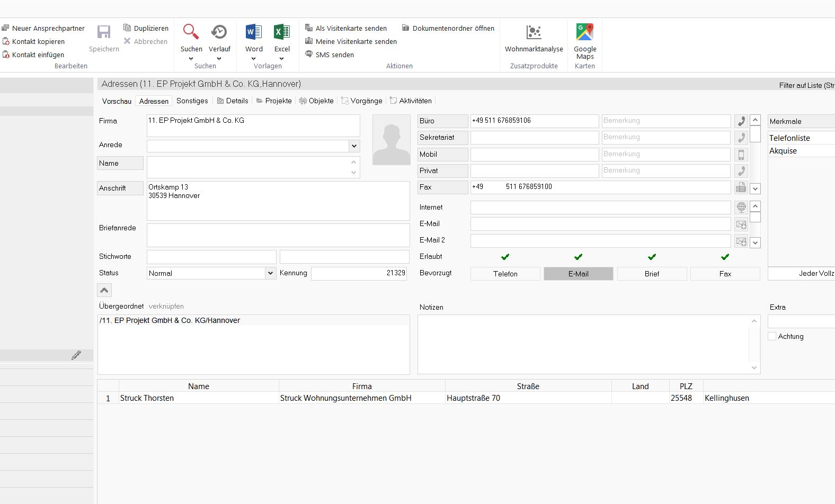The image size is (835, 504).
Task: Click the Suchen magnifier icon
Action: point(191,32)
